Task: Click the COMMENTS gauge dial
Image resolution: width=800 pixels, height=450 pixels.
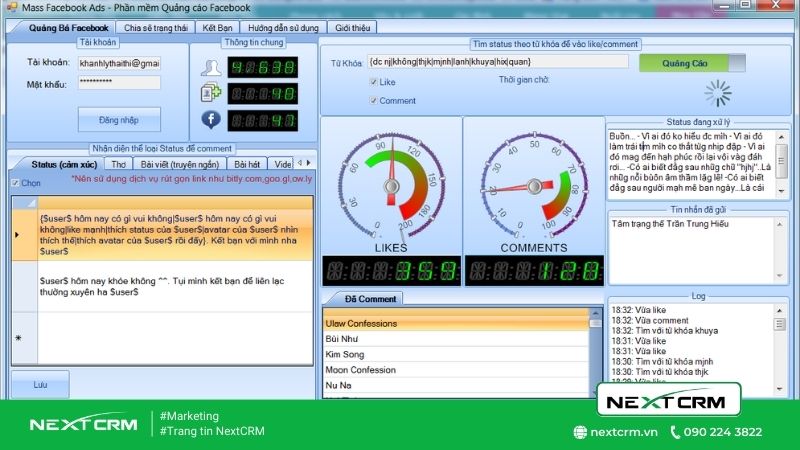Action: [532, 183]
